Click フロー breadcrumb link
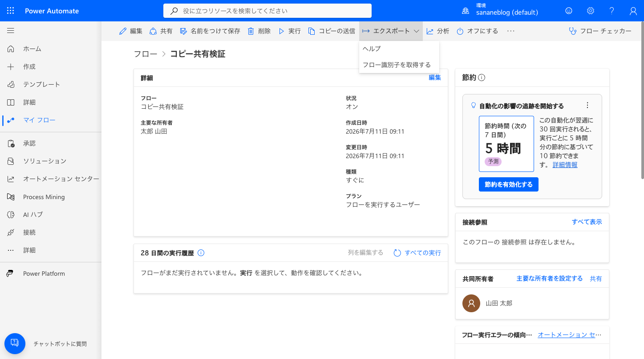The height and width of the screenshot is (359, 644). (x=146, y=54)
